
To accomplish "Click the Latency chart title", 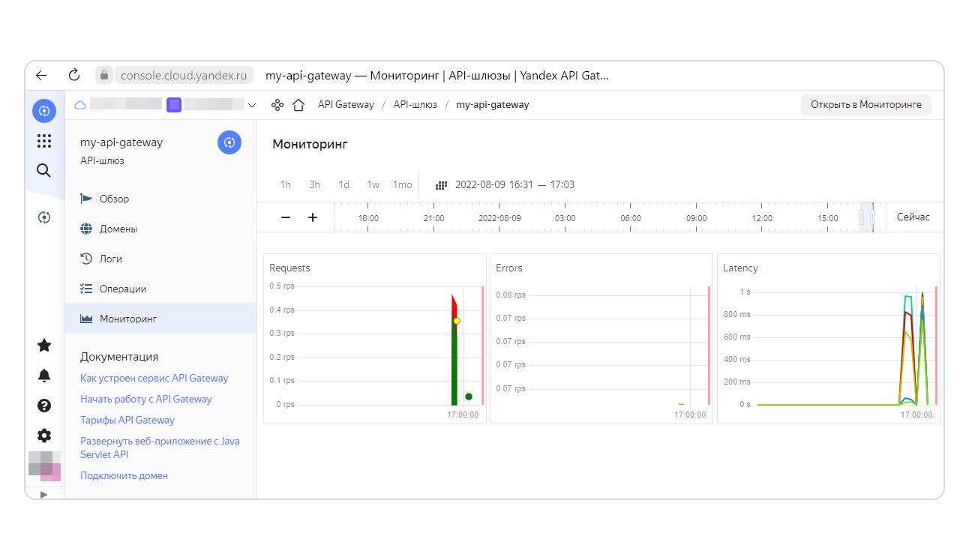I will pyautogui.click(x=740, y=268).
